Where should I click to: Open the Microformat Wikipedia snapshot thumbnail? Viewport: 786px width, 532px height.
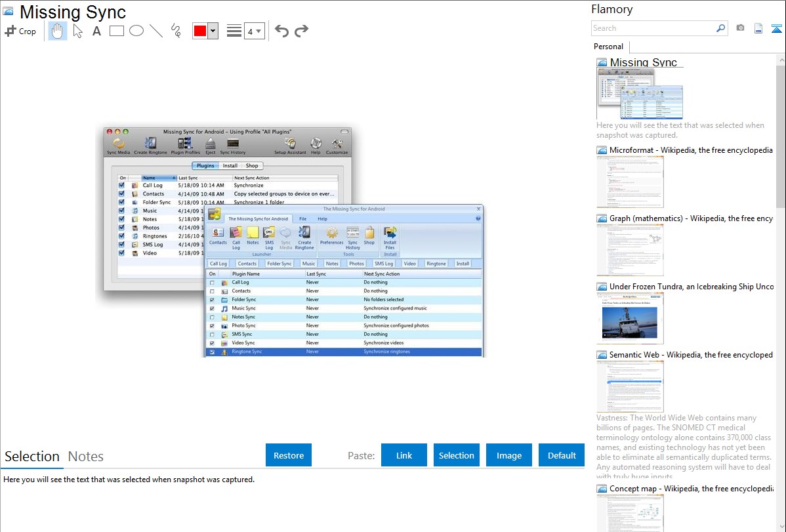pyautogui.click(x=630, y=182)
